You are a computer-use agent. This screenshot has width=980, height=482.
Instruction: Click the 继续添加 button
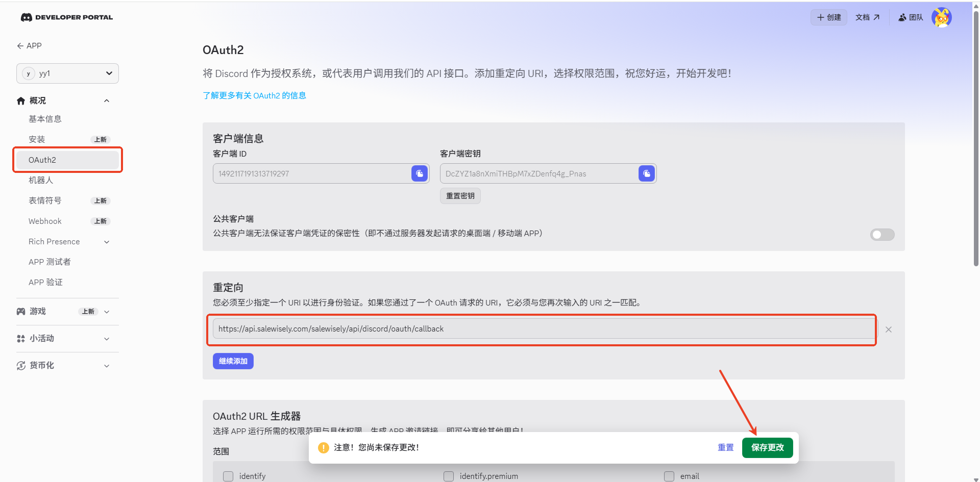[233, 361]
